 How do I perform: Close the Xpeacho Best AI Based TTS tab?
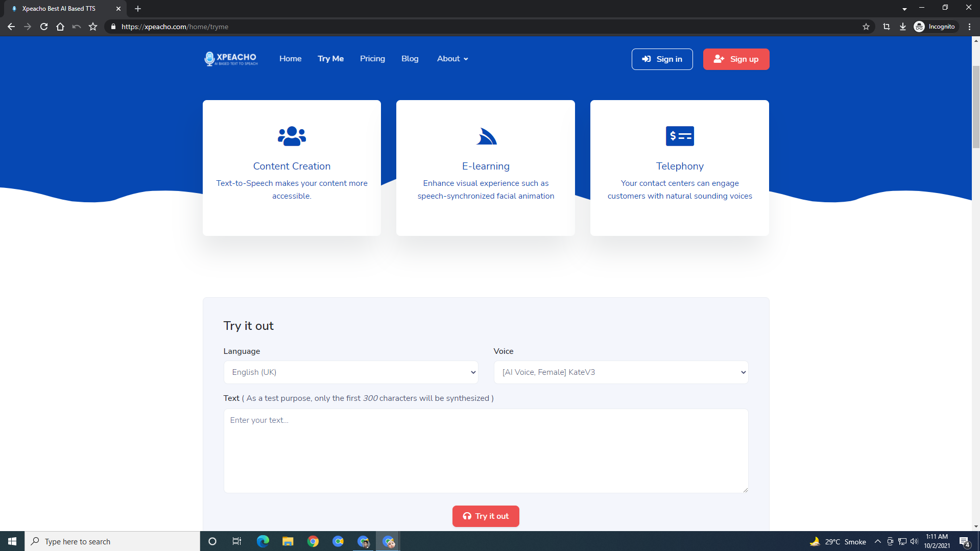118,9
